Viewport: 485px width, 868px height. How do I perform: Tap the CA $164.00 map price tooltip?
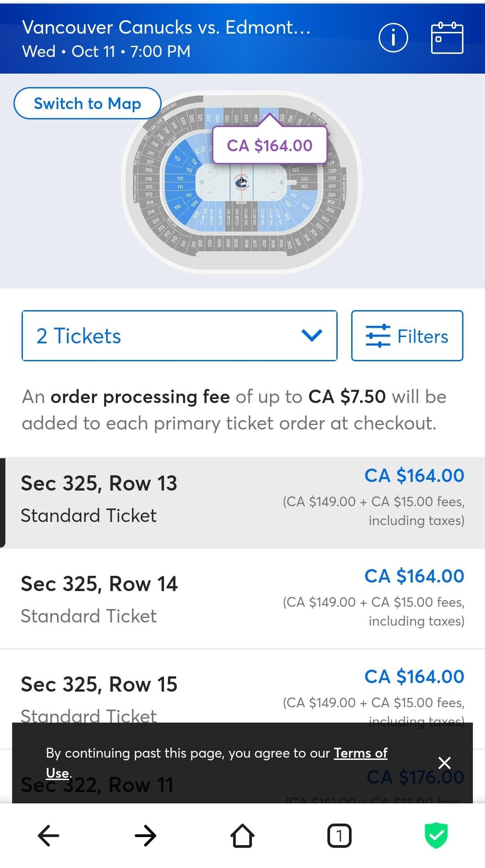[269, 145]
